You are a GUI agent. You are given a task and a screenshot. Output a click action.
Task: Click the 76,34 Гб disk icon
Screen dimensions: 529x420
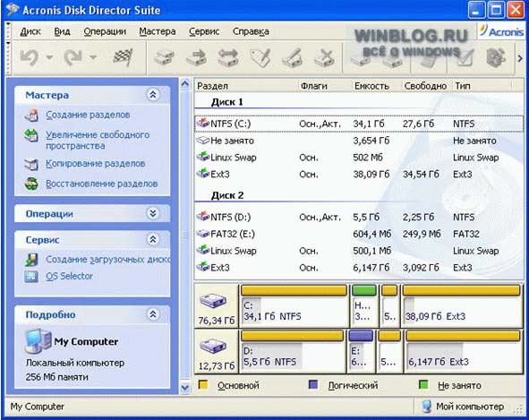point(213,300)
